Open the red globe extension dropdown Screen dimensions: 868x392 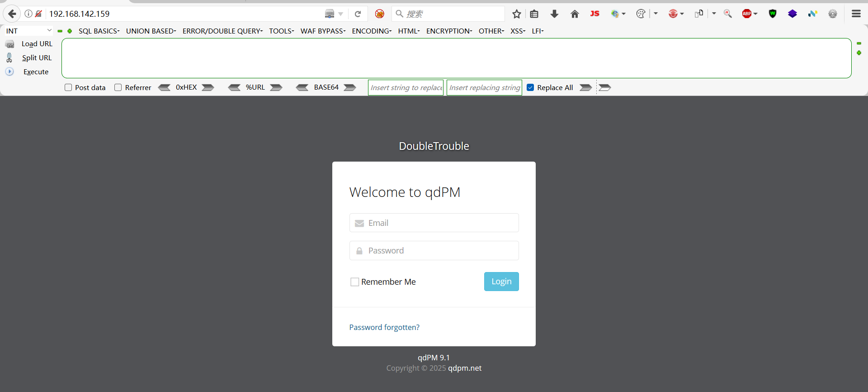(x=682, y=14)
